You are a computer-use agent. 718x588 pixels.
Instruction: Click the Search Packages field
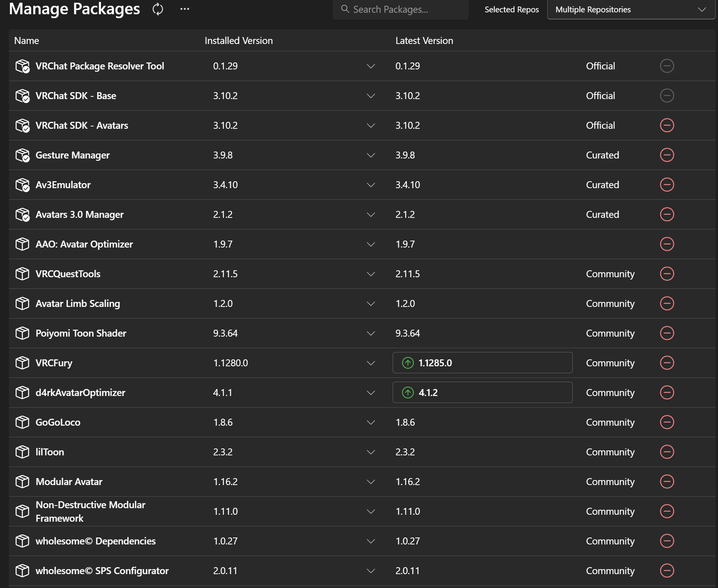[x=400, y=9]
